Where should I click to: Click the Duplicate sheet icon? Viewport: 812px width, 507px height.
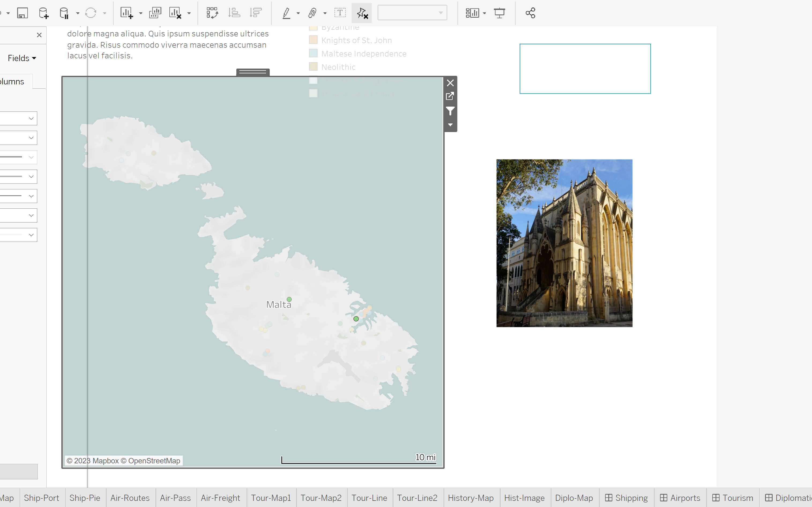point(155,13)
